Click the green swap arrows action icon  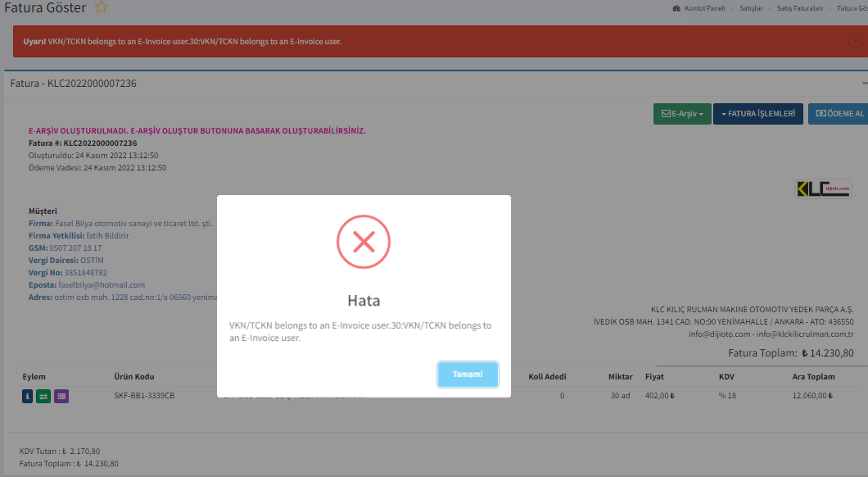44,396
